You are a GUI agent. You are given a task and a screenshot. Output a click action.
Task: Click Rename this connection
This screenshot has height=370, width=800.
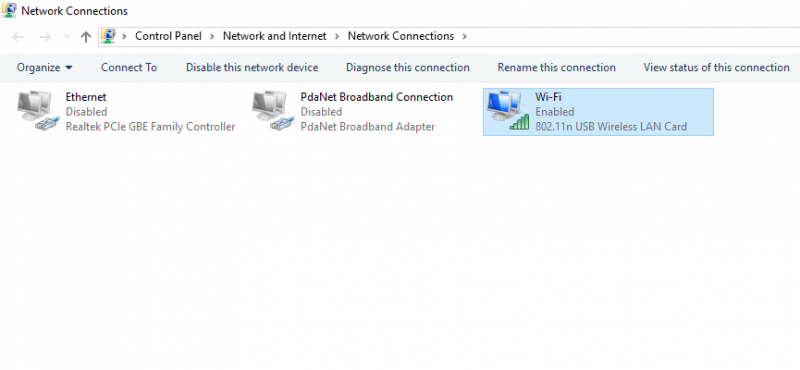pos(557,67)
